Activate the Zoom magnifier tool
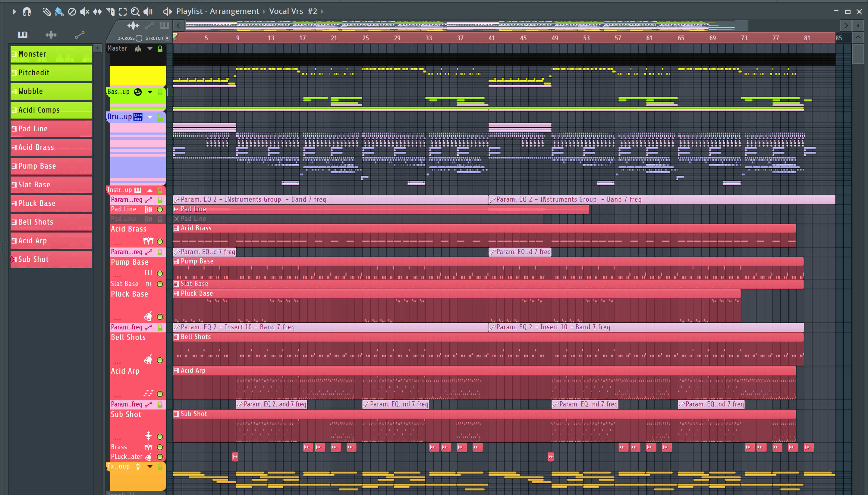 135,12
